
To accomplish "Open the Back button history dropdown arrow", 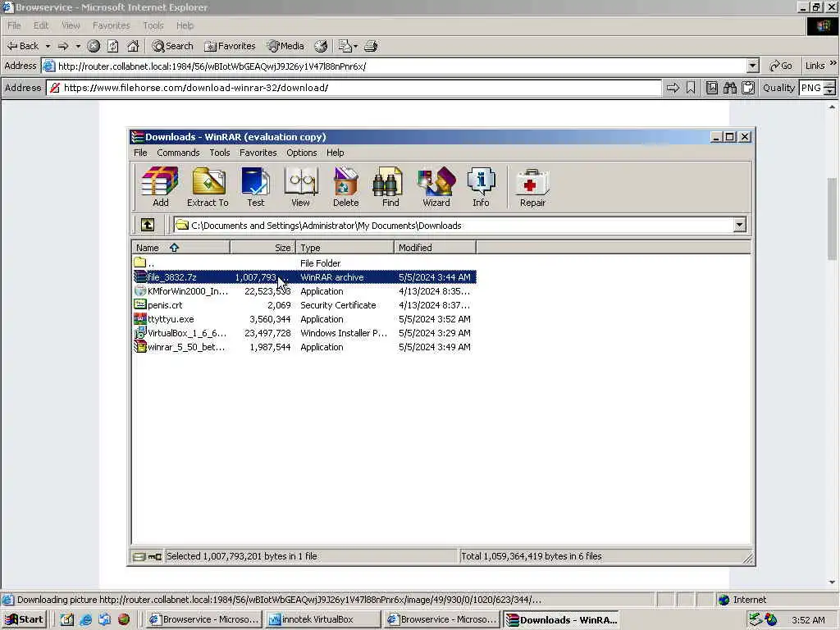I will tap(48, 46).
